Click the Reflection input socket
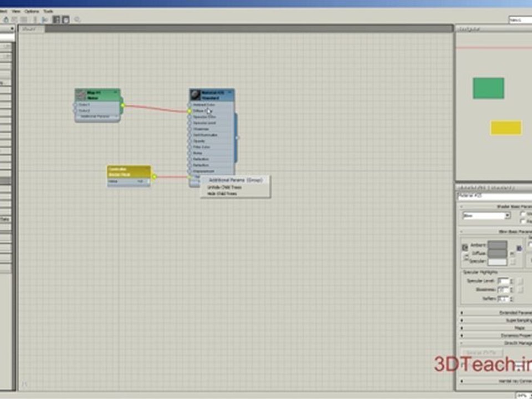Screen dimensions: 532x399 click(x=190, y=159)
